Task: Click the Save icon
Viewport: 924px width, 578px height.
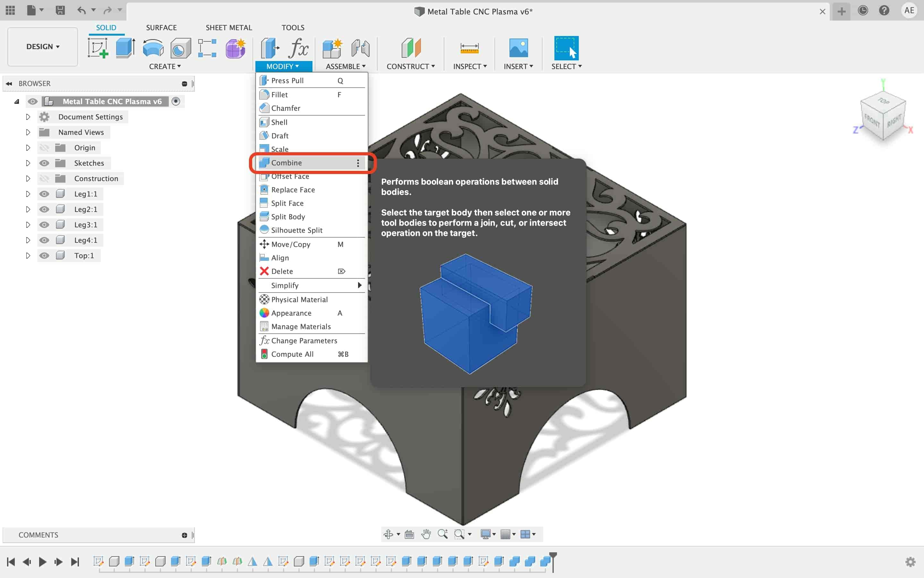Action: click(60, 10)
